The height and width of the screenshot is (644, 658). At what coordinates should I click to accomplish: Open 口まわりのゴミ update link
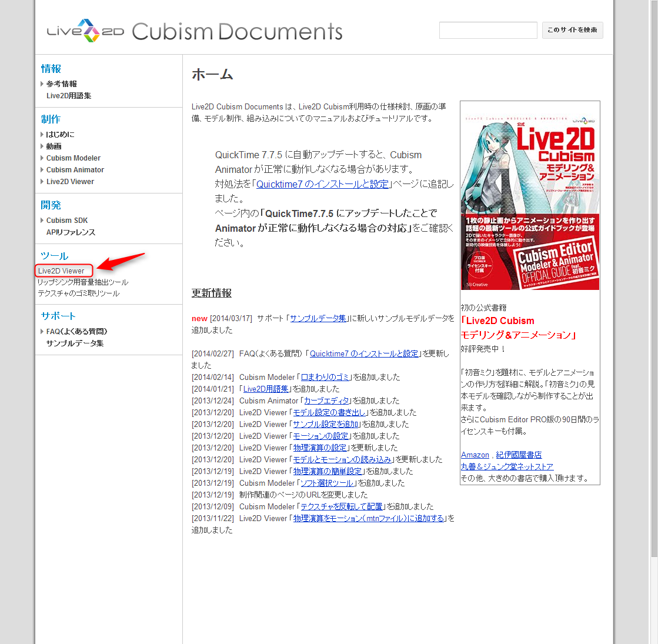[x=325, y=377]
